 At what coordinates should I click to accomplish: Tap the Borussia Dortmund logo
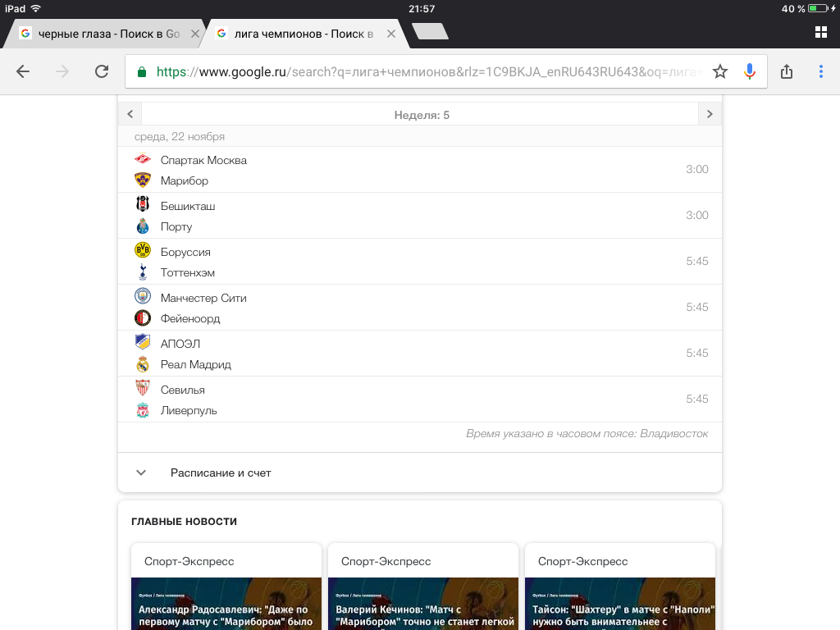tap(143, 251)
